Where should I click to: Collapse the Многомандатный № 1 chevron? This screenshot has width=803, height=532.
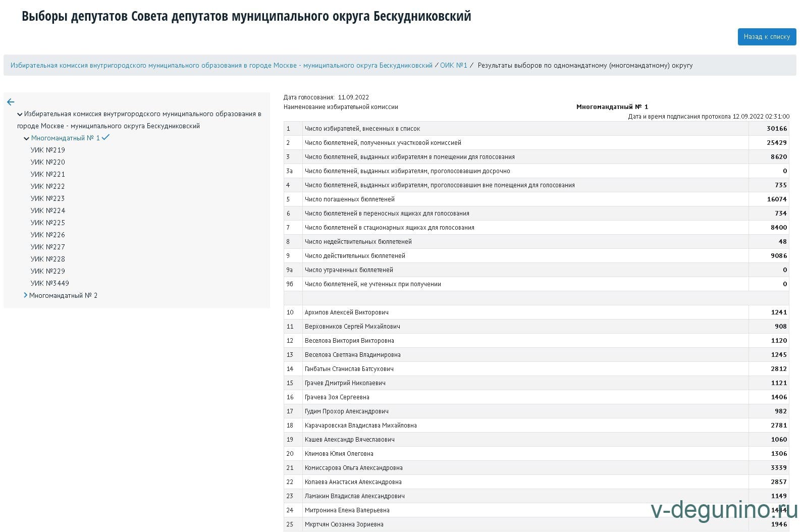[x=26, y=138]
